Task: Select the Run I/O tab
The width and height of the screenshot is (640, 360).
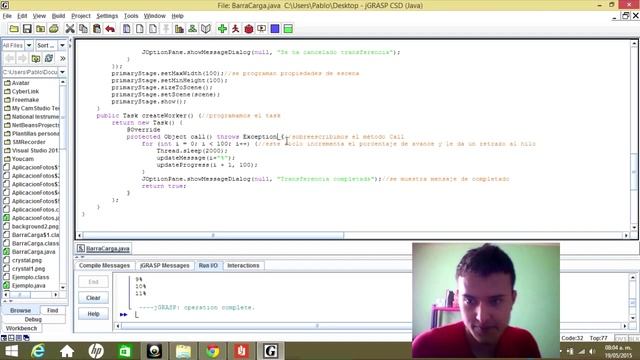Action: pos(208,266)
